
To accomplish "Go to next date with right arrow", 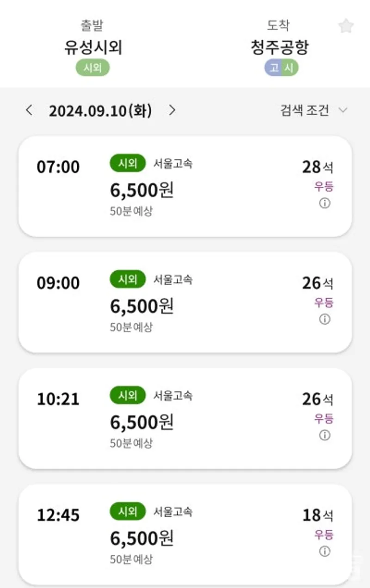I will tap(172, 110).
